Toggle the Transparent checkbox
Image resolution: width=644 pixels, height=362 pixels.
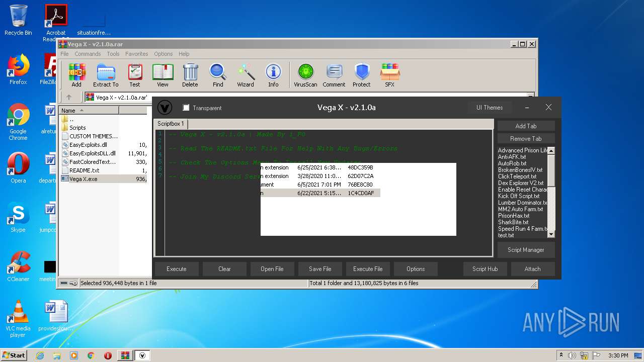point(186,108)
